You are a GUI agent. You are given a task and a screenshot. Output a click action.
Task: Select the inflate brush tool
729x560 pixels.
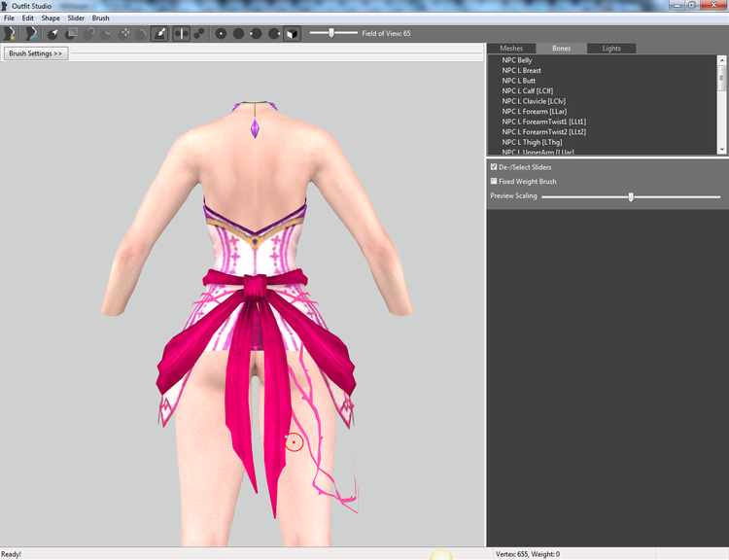click(x=88, y=33)
